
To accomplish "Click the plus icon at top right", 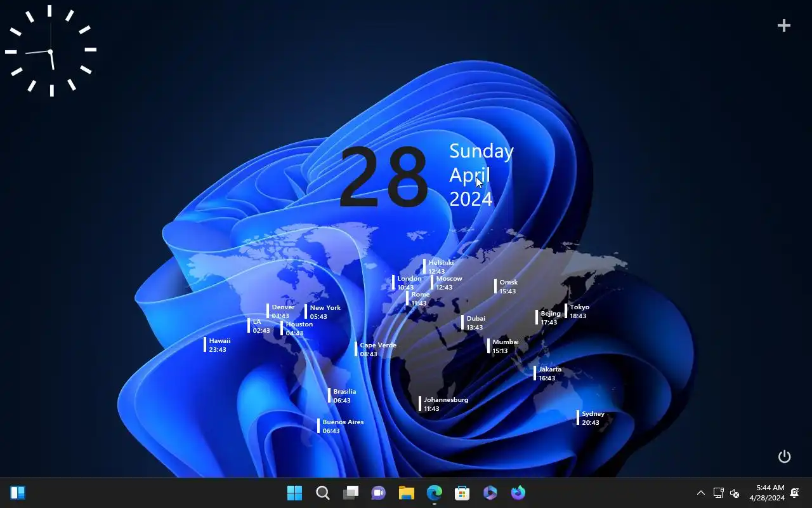I will 784,25.
